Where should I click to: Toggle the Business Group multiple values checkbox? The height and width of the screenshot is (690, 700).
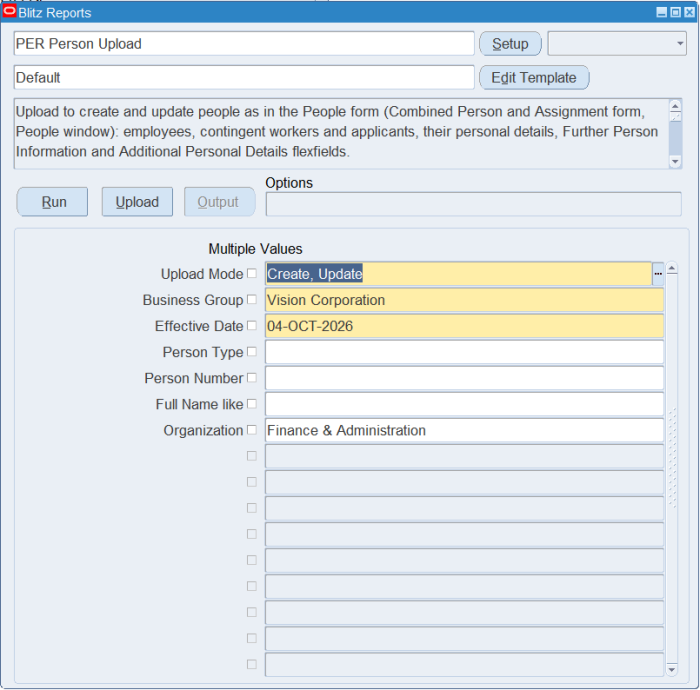tap(252, 299)
